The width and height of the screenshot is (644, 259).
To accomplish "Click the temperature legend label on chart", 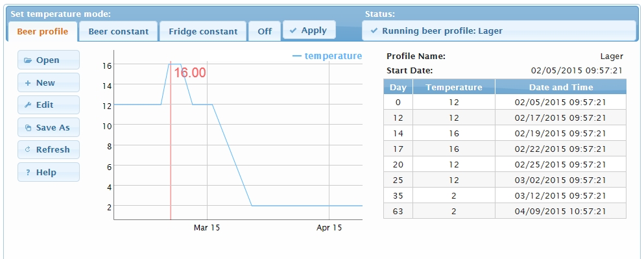I will pos(333,56).
